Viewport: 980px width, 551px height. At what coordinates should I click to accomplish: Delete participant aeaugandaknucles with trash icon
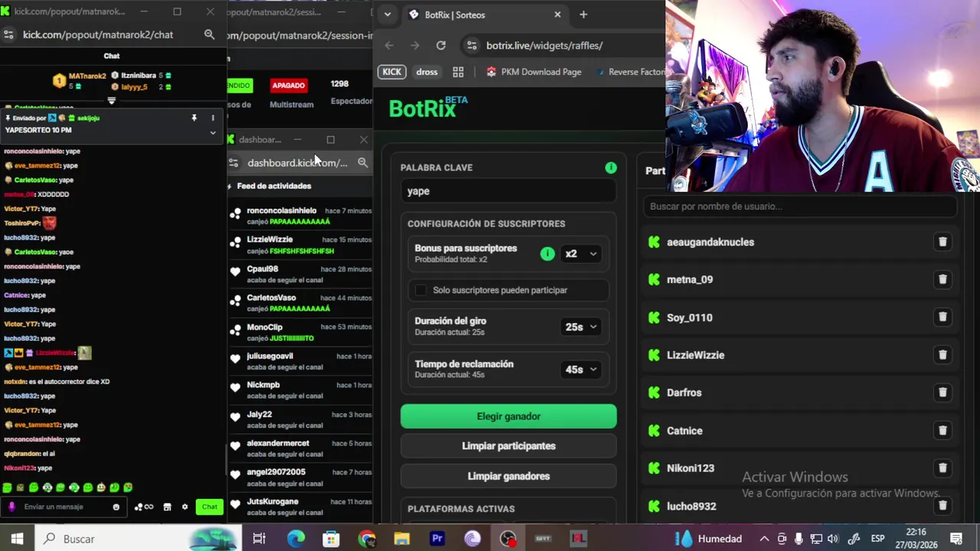942,242
